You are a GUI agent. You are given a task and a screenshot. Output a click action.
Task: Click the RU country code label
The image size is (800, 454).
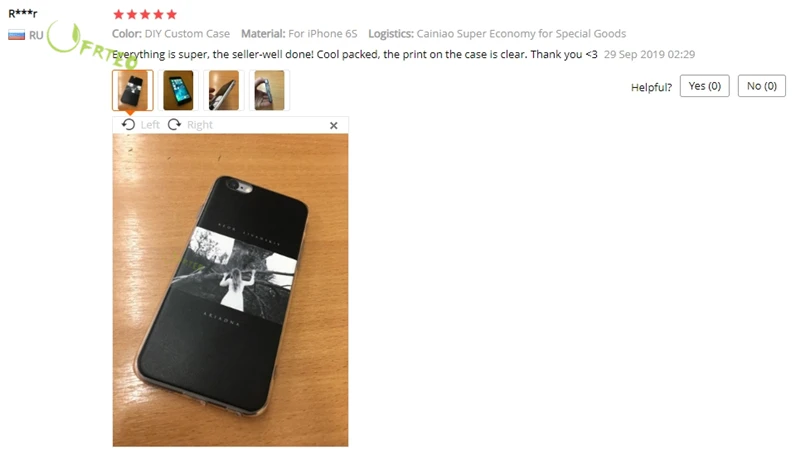36,35
